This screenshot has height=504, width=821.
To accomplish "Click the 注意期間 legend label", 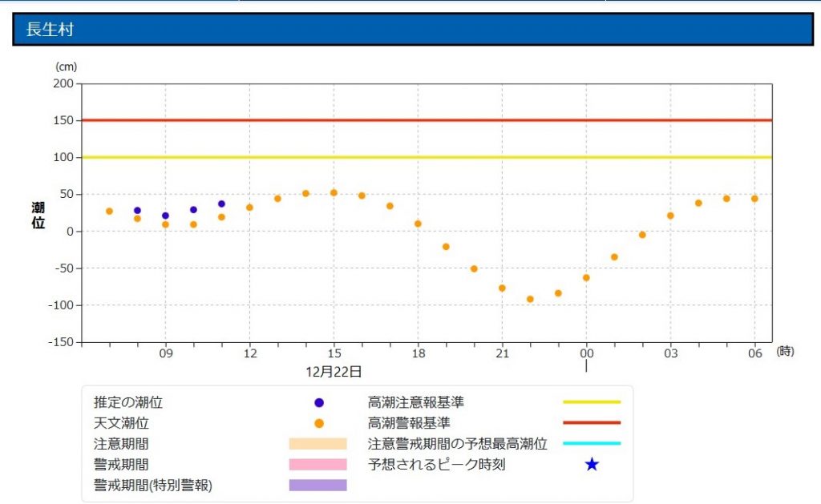I will coord(122,444).
